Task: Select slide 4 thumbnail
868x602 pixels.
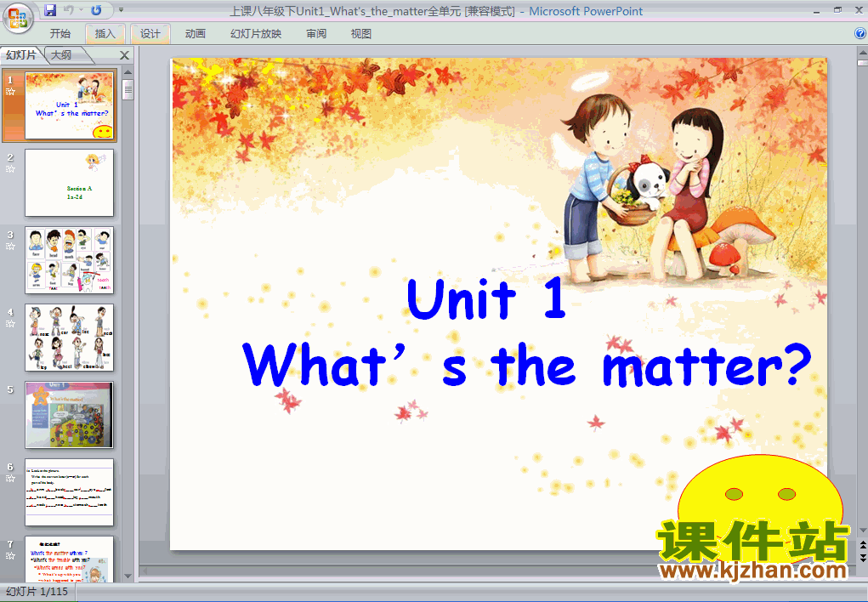Action: [x=69, y=338]
